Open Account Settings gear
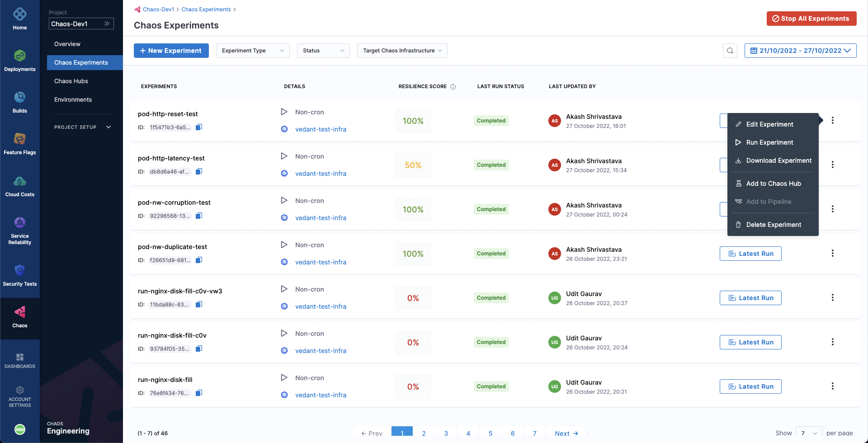 (19, 395)
